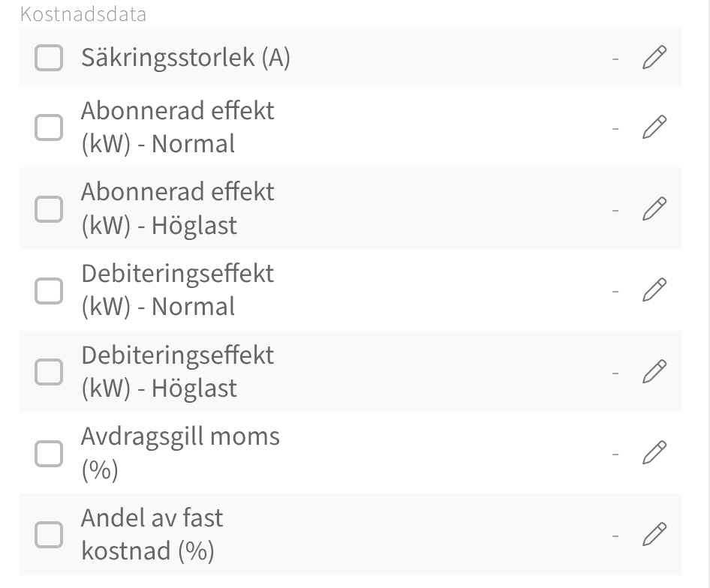Edit the Avdragsgill moms (%) value
This screenshot has width=710, height=588.
point(654,452)
